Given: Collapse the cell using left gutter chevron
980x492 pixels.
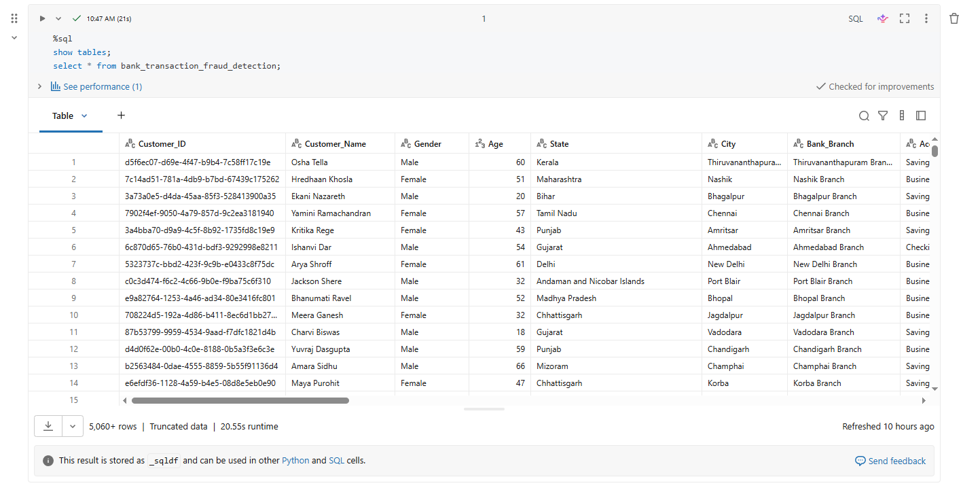Looking at the screenshot, I should 14,37.
